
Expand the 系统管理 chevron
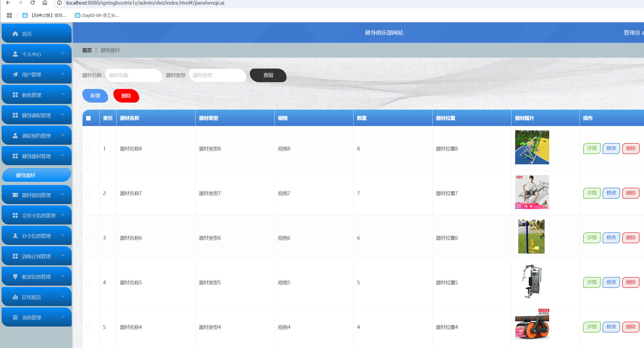point(63,317)
